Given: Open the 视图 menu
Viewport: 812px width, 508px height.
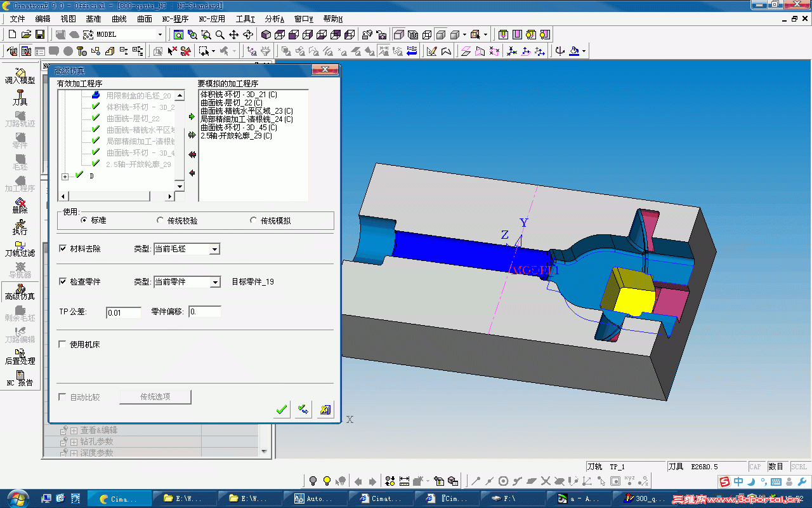Looking at the screenshot, I should [x=68, y=19].
